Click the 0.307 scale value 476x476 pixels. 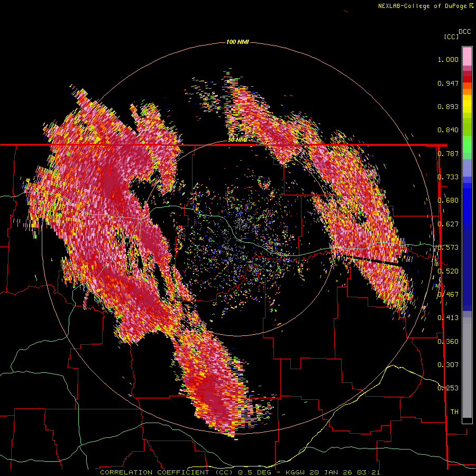pos(448,364)
